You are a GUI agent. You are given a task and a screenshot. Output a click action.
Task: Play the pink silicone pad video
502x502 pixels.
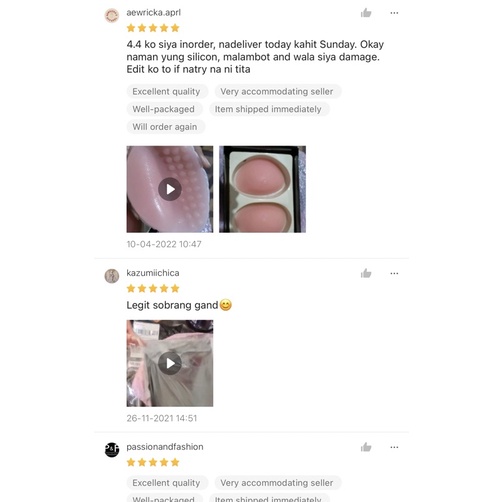pyautogui.click(x=170, y=189)
